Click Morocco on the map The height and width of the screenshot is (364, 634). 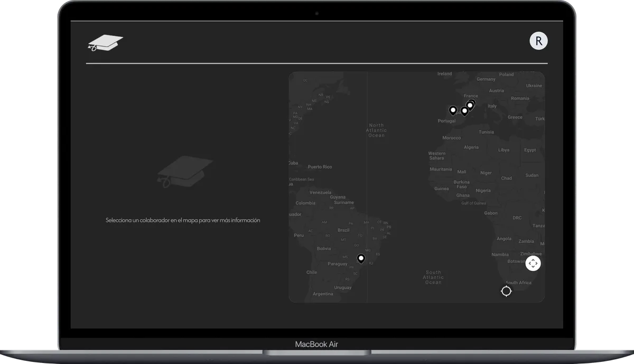[451, 138]
